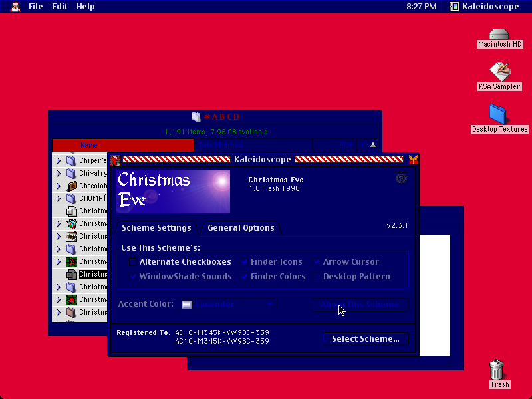Switch to the General Options tab
The height and width of the screenshot is (399, 532).
click(241, 227)
